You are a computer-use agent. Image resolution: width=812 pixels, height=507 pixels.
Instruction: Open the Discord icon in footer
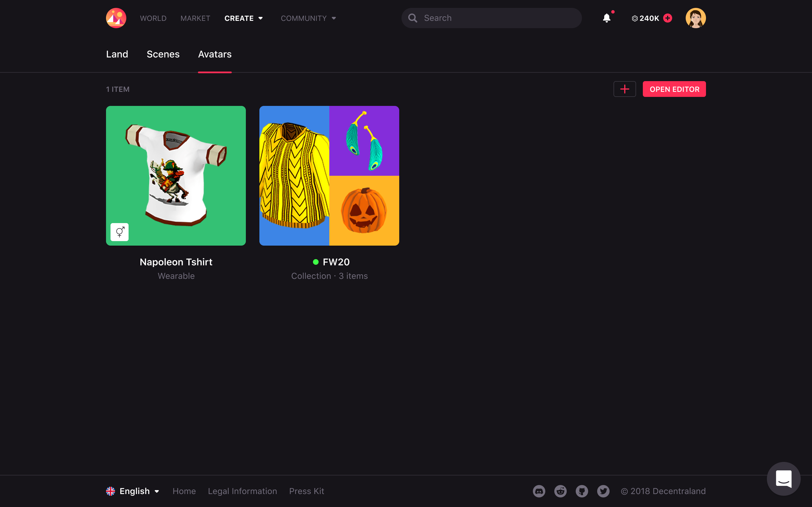pos(539,491)
